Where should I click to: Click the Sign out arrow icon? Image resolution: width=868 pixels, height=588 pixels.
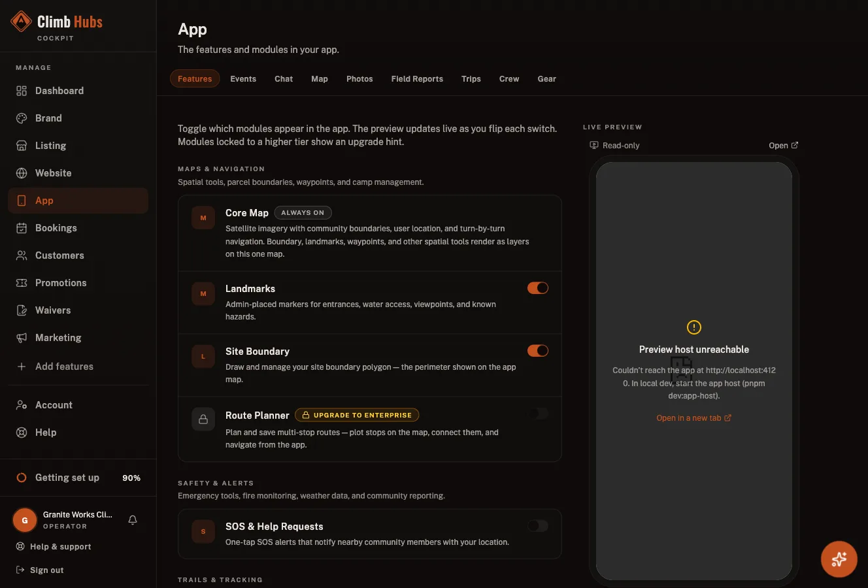[20, 570]
